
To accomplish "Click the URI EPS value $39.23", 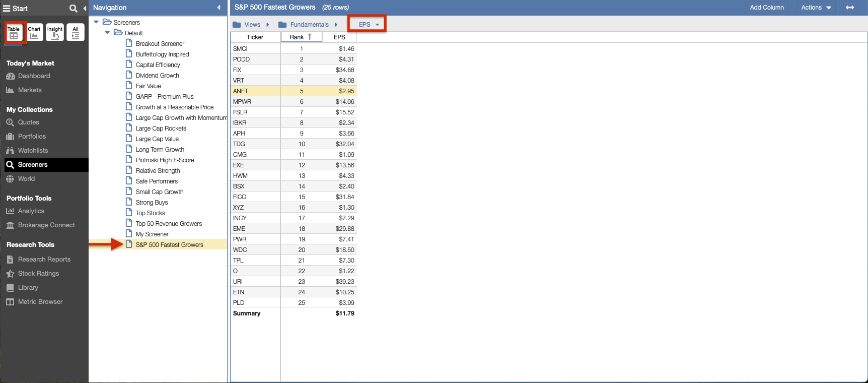I will coord(345,282).
